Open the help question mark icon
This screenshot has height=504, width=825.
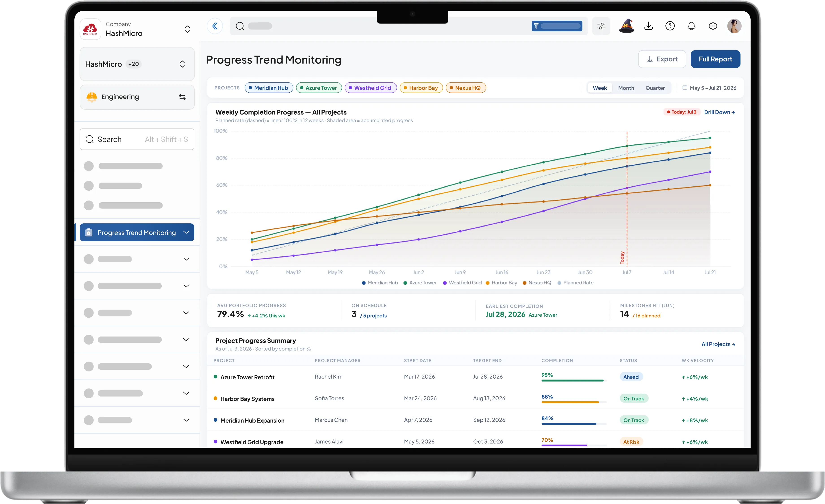point(670,26)
